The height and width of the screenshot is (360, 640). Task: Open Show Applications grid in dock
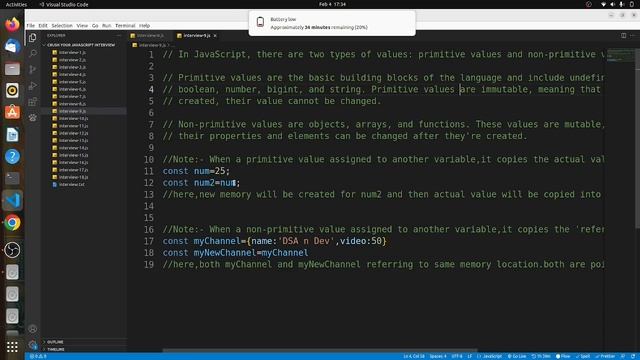12,347
